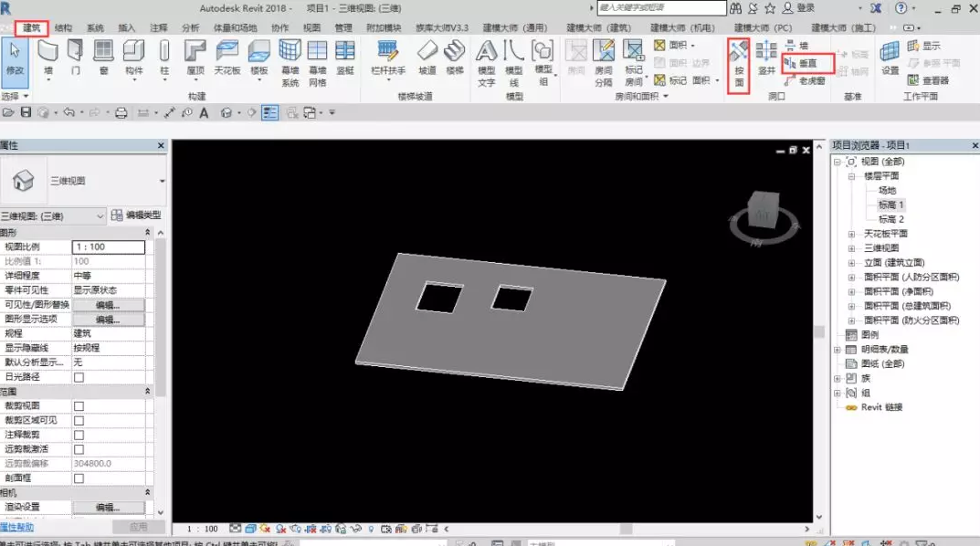Open the 视图 ribbon tab
The width and height of the screenshot is (980, 546).
[x=311, y=28]
